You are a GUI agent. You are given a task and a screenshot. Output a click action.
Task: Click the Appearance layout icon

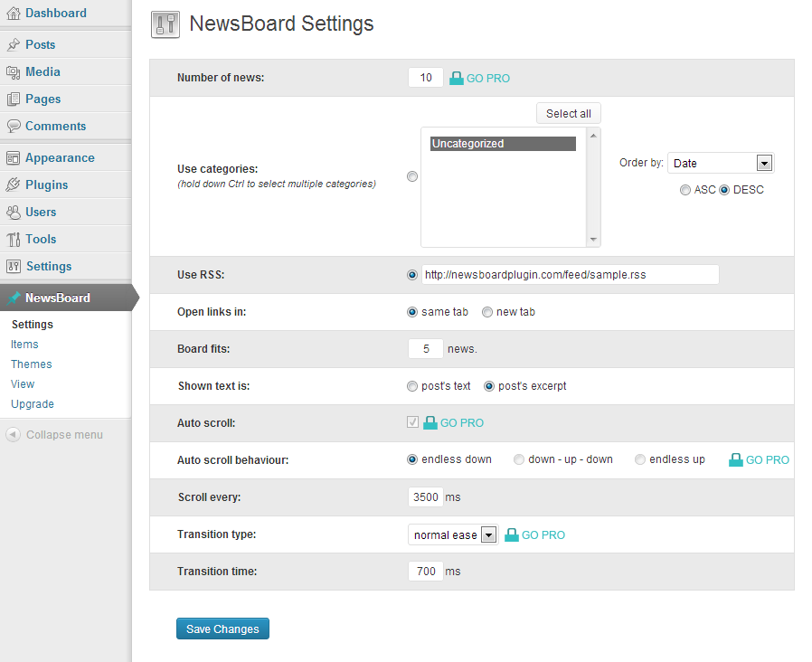tap(13, 158)
